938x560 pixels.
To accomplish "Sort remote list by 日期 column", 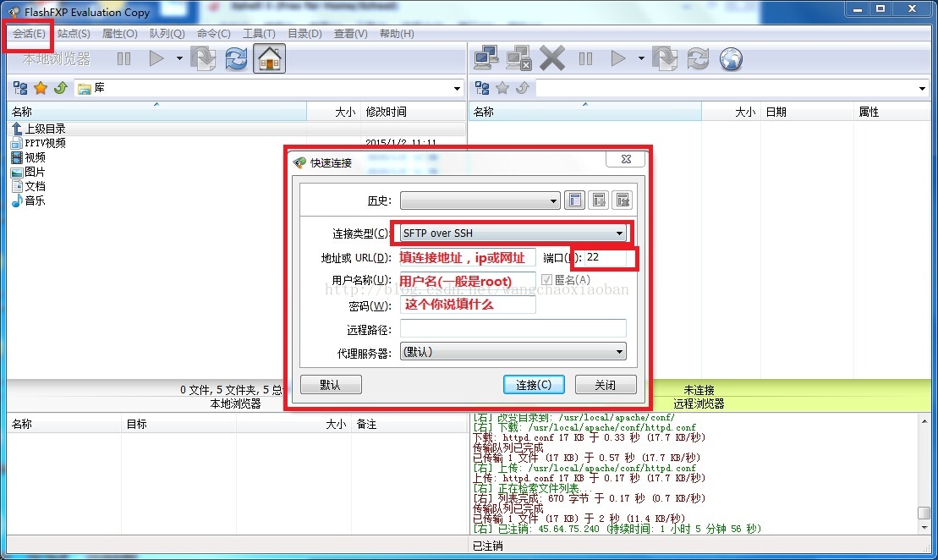I will (x=807, y=112).
